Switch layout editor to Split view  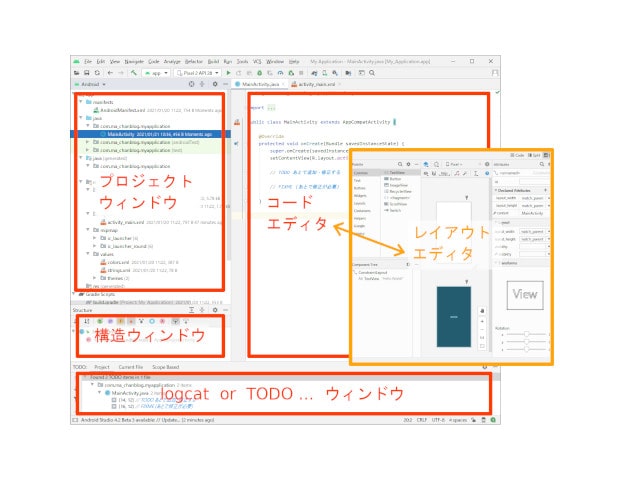pos(534,155)
